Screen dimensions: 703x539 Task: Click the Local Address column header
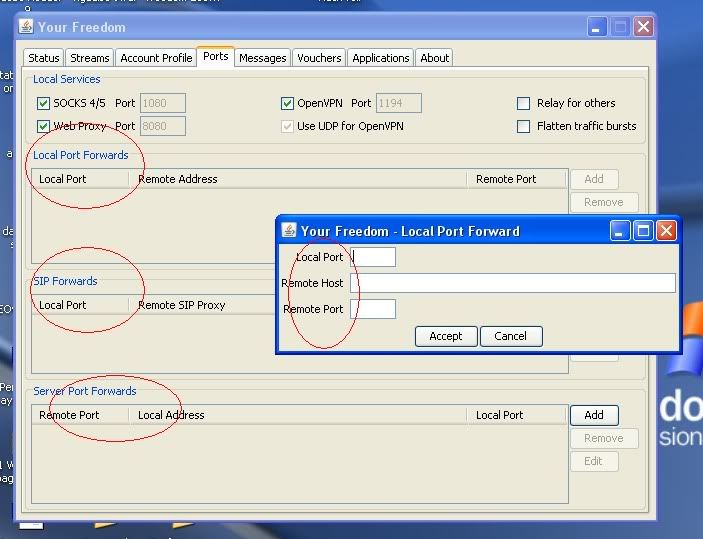tap(298, 415)
